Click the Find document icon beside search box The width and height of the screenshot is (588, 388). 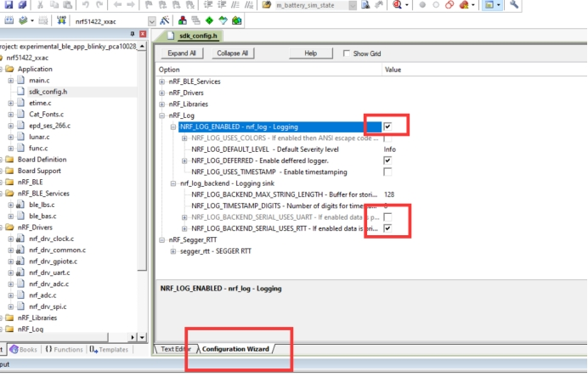(365, 4)
